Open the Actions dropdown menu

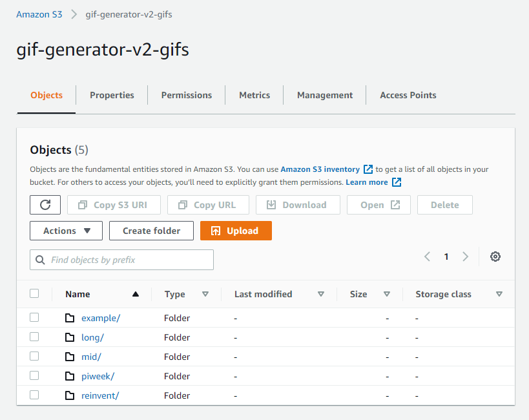(66, 231)
